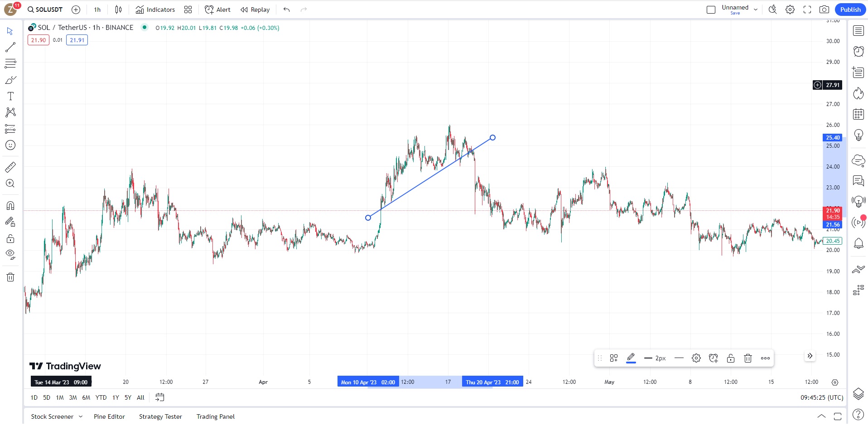
Task: Open the go to date calendar
Action: pyautogui.click(x=160, y=397)
